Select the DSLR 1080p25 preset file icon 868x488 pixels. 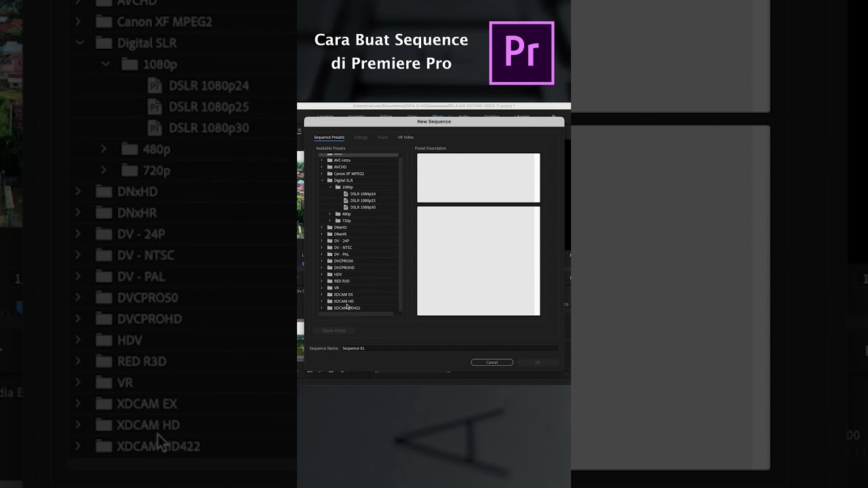pos(346,201)
